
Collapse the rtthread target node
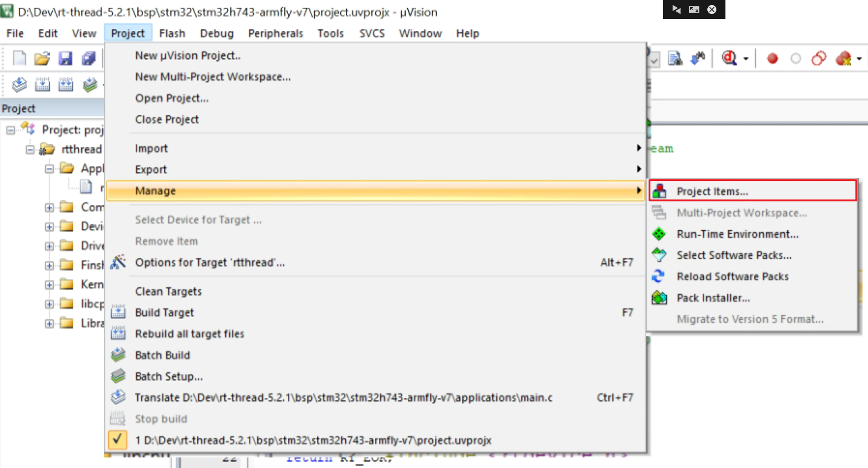click(30, 149)
